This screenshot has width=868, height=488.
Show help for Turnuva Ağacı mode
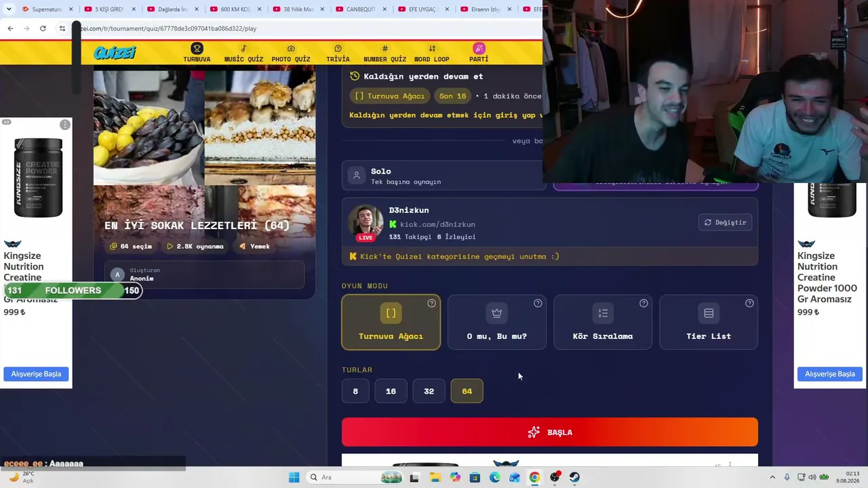click(x=431, y=303)
